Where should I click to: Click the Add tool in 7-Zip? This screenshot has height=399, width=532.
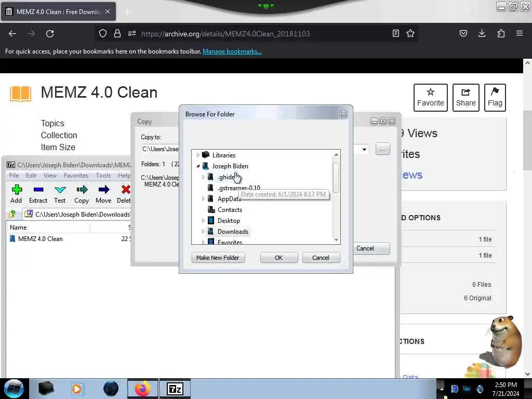point(16,194)
